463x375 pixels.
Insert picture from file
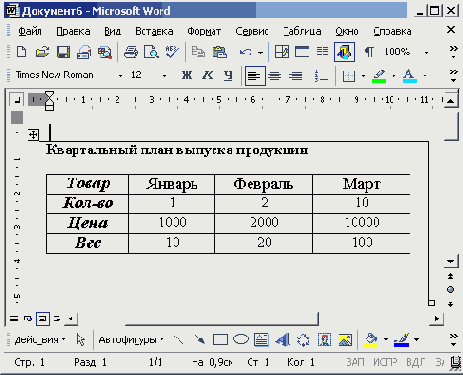pyautogui.click(x=345, y=340)
